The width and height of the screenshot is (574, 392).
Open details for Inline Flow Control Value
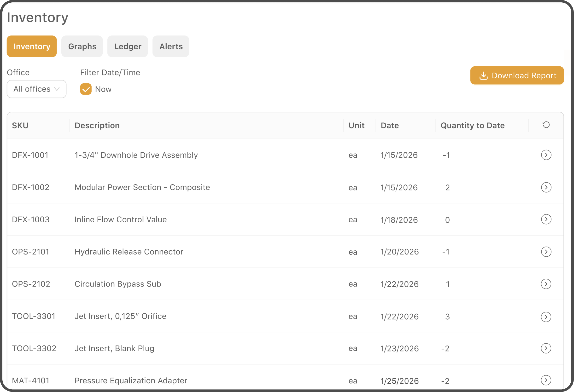546,219
